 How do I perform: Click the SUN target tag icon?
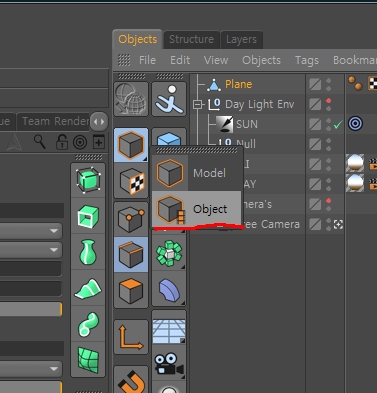(355, 124)
